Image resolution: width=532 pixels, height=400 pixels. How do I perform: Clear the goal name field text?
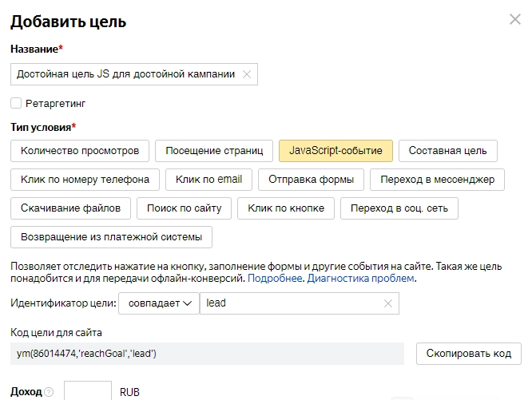point(247,74)
